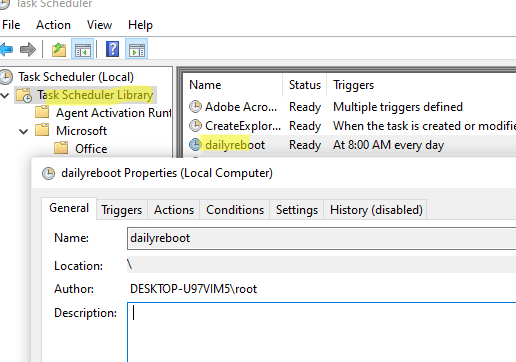Switch to the General tab
This screenshot has width=516, height=362.
[69, 208]
